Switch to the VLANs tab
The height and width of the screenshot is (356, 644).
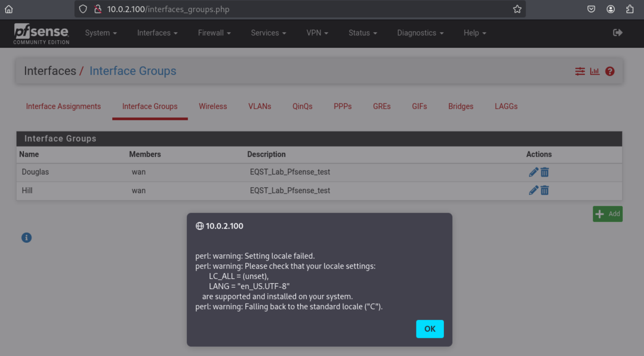click(259, 107)
